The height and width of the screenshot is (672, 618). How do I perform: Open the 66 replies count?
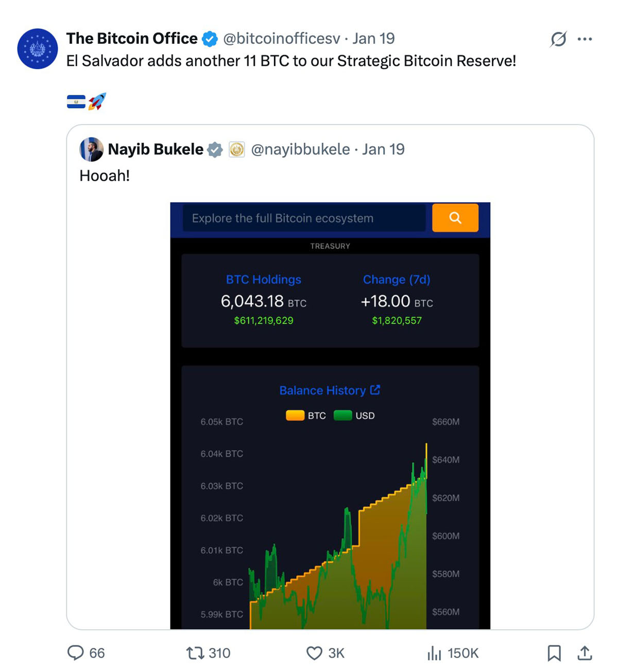(95, 652)
